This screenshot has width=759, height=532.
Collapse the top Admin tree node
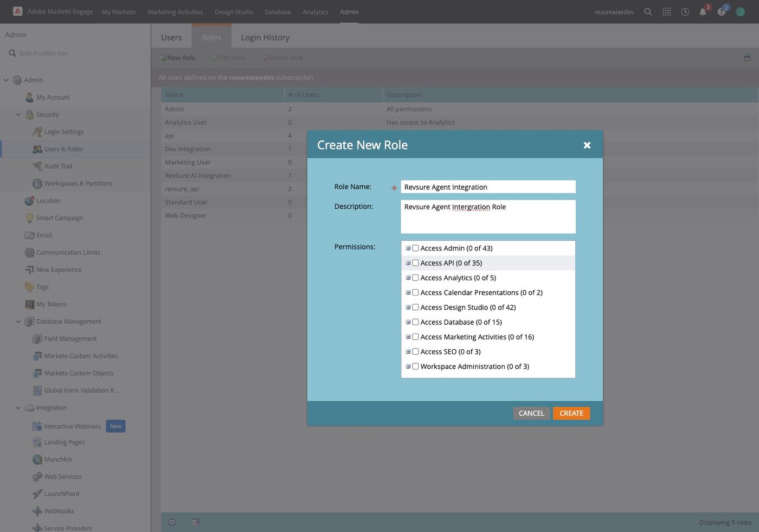tap(6, 80)
